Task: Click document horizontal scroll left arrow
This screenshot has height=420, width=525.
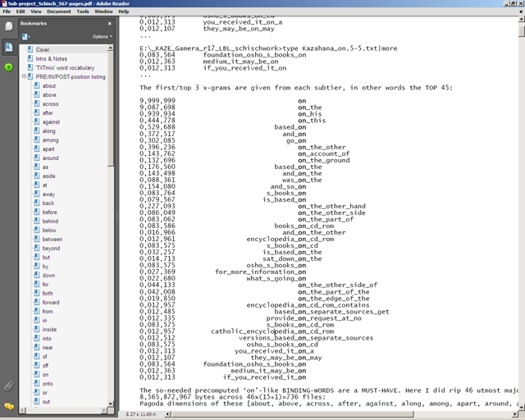Action: pyautogui.click(x=169, y=414)
